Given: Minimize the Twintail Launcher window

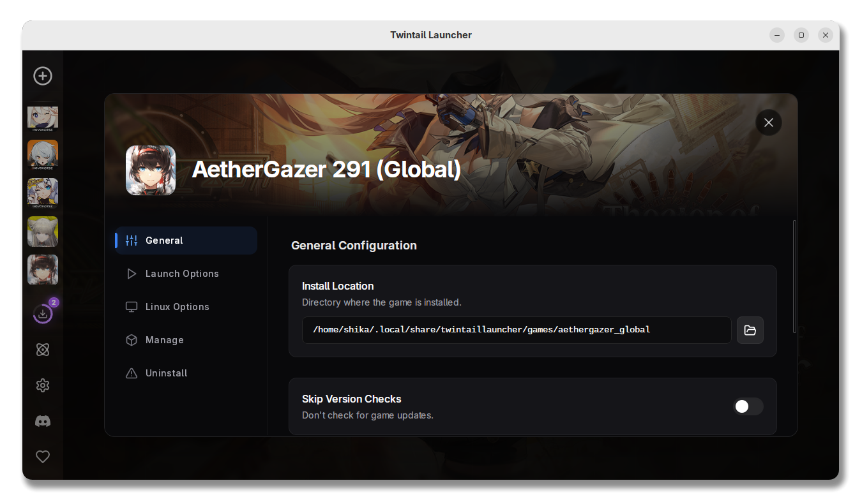Looking at the screenshot, I should [x=777, y=35].
